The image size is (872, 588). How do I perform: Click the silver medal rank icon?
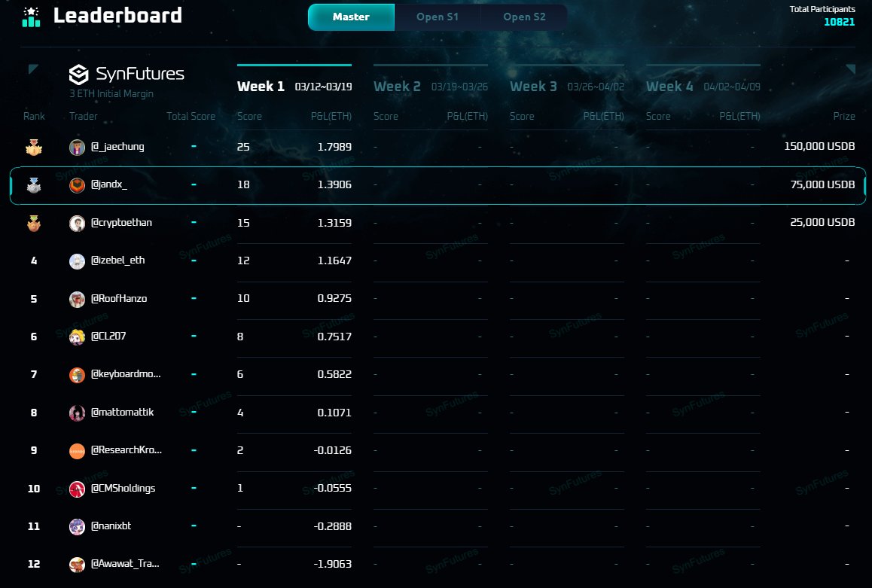point(34,185)
